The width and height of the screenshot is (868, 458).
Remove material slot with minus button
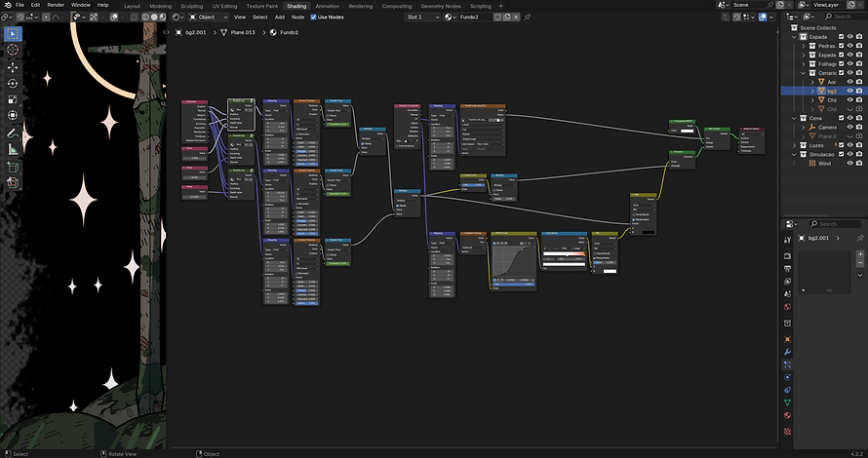[860, 263]
